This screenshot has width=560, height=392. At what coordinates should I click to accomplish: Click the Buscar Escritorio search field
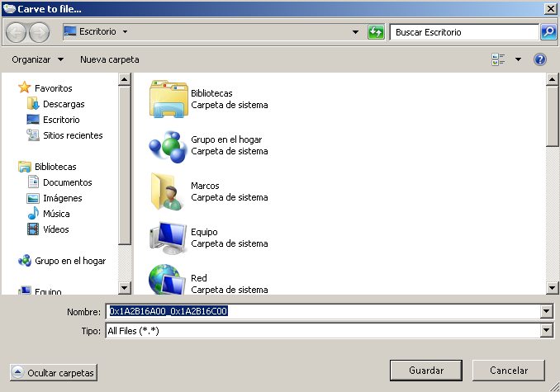click(x=464, y=32)
